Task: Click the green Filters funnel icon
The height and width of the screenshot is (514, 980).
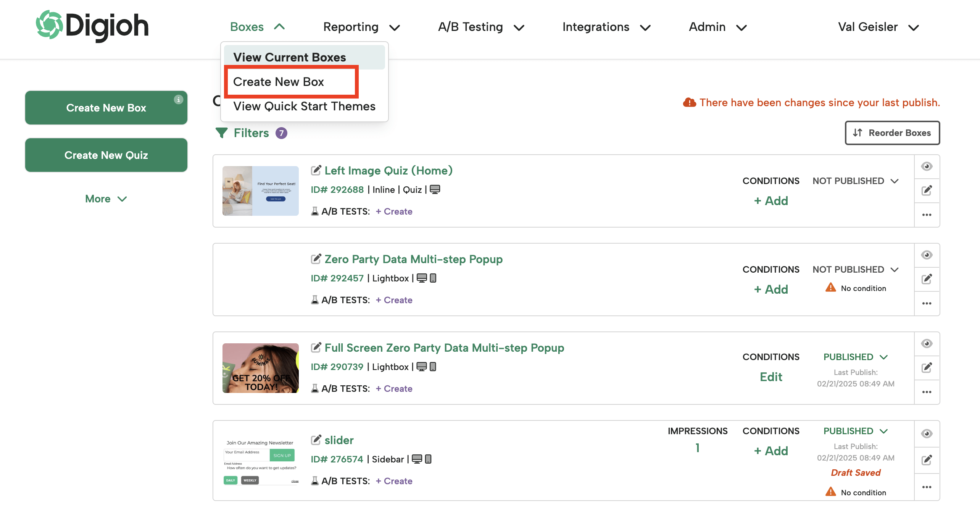Action: (221, 133)
